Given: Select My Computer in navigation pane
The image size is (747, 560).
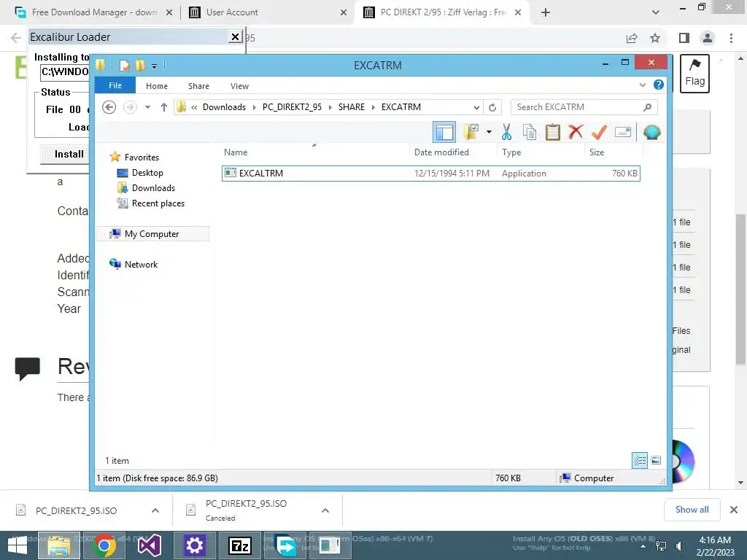Looking at the screenshot, I should (152, 234).
